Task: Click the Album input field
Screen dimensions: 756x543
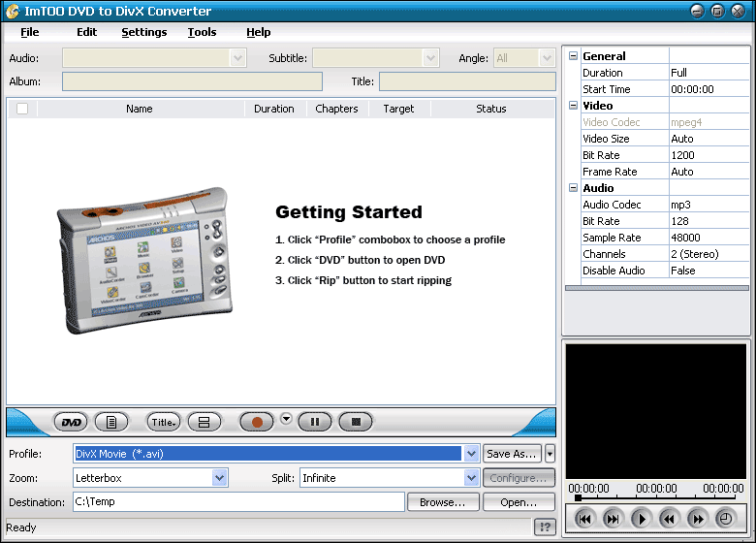Action: pos(192,81)
